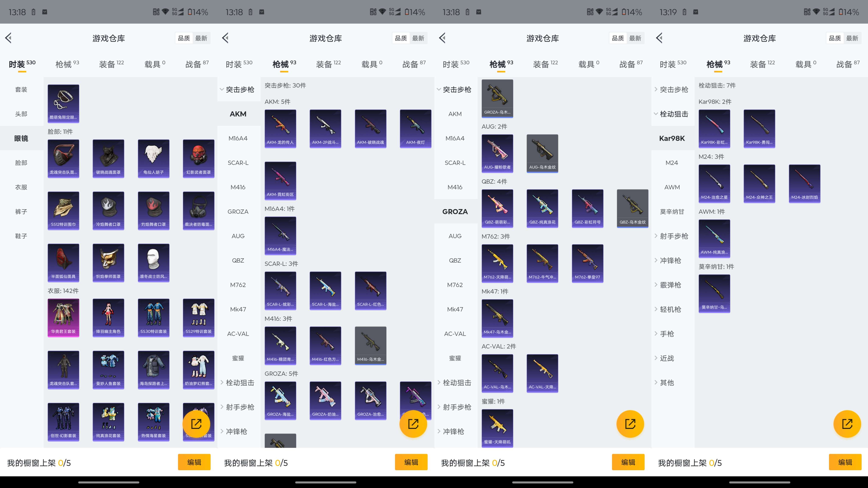Open the AKM-龙的传人 skin thumbnail
The height and width of the screenshot is (488, 868).
click(280, 129)
